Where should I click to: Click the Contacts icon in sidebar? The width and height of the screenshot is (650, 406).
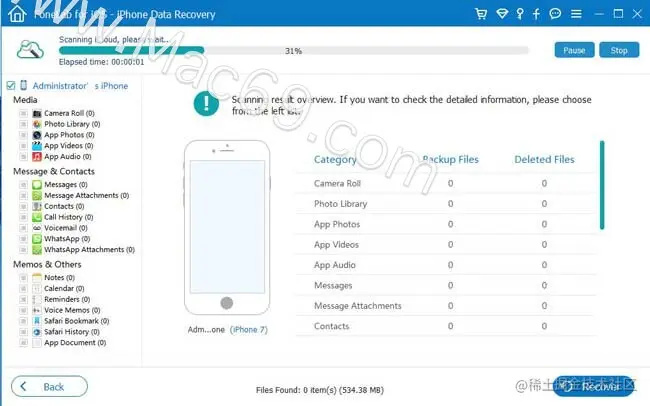click(37, 206)
